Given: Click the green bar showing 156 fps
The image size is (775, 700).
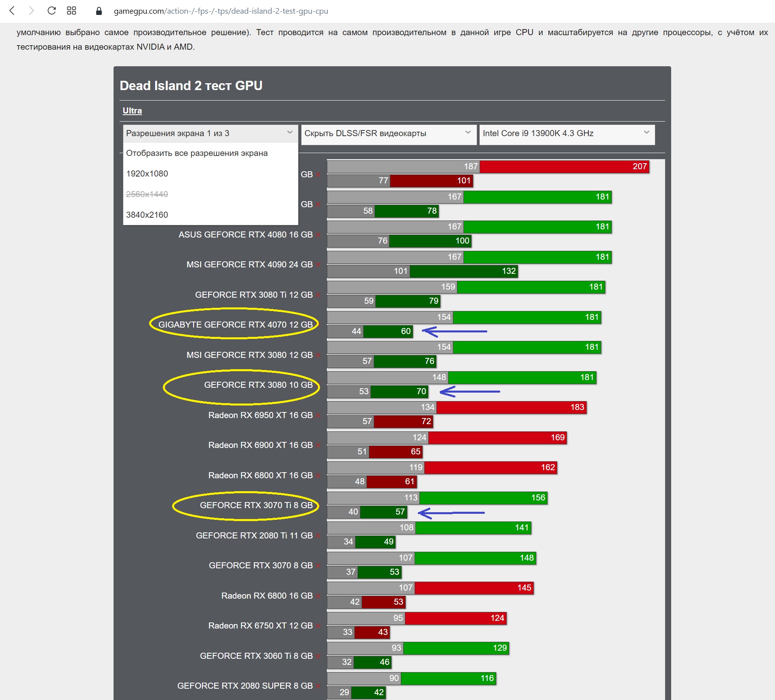Looking at the screenshot, I should (484, 498).
